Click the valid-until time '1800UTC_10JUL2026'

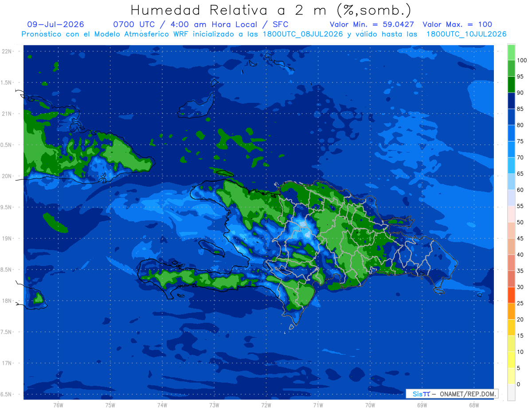(x=466, y=34)
